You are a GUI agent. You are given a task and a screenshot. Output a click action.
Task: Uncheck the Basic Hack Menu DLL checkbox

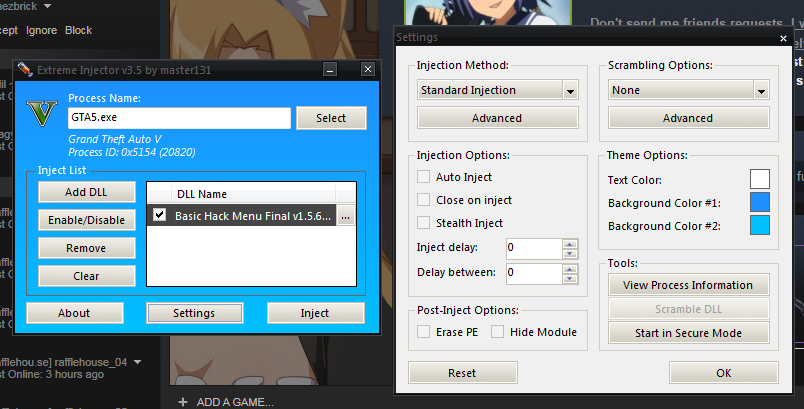159,215
